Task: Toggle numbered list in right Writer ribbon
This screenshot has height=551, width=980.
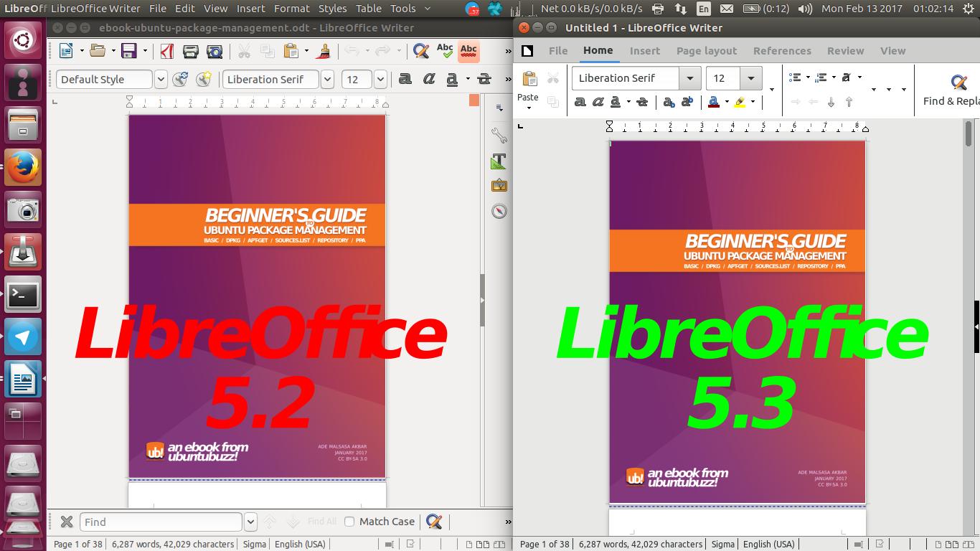Action: tap(821, 77)
